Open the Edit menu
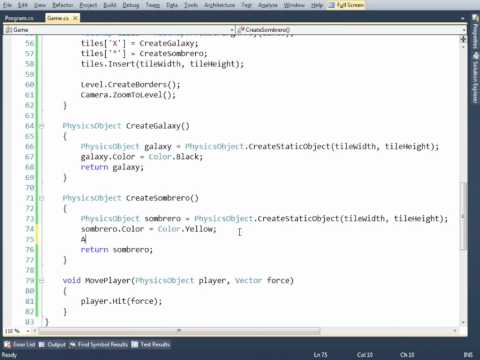 pyautogui.click(x=23, y=5)
